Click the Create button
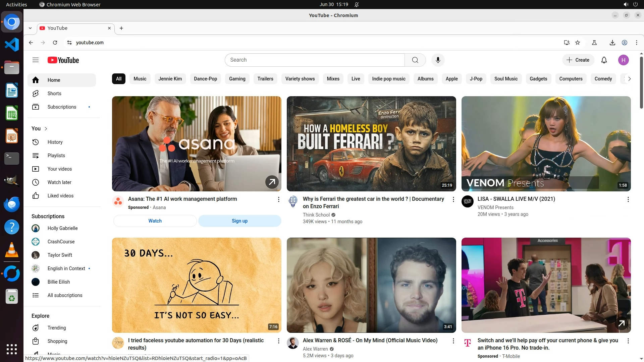 click(578, 60)
